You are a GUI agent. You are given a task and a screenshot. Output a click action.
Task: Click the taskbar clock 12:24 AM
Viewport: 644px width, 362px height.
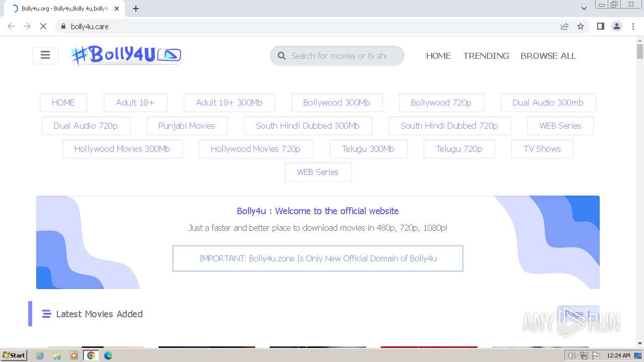(618, 355)
